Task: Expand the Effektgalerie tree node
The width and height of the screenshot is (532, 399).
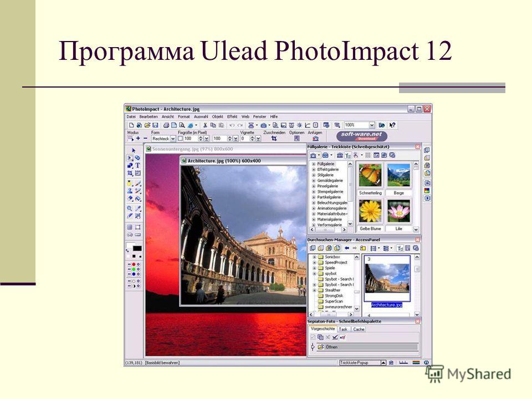Action: (314, 170)
